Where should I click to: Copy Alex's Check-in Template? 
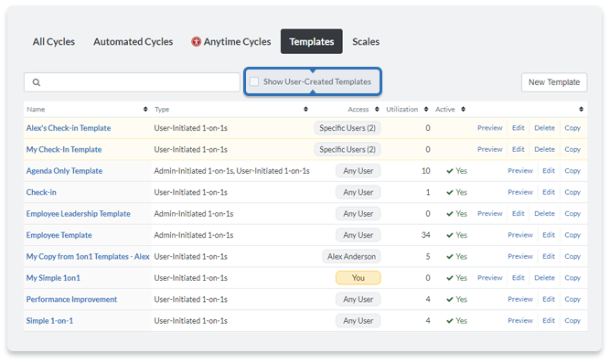[x=573, y=128]
